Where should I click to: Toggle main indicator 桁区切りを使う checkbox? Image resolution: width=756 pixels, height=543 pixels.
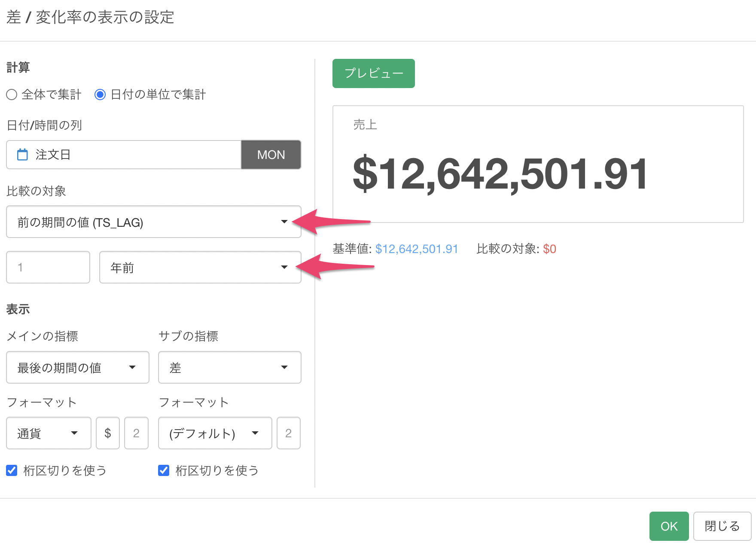click(x=12, y=470)
